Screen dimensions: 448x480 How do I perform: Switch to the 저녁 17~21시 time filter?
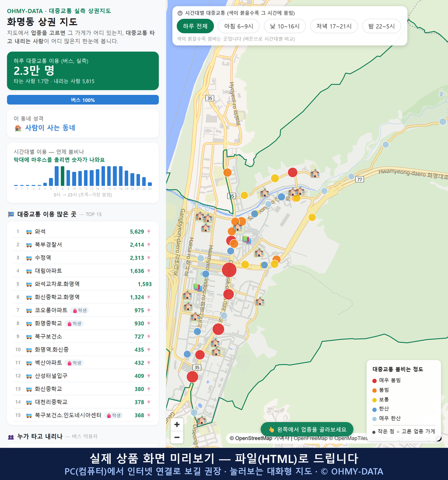pos(334,26)
